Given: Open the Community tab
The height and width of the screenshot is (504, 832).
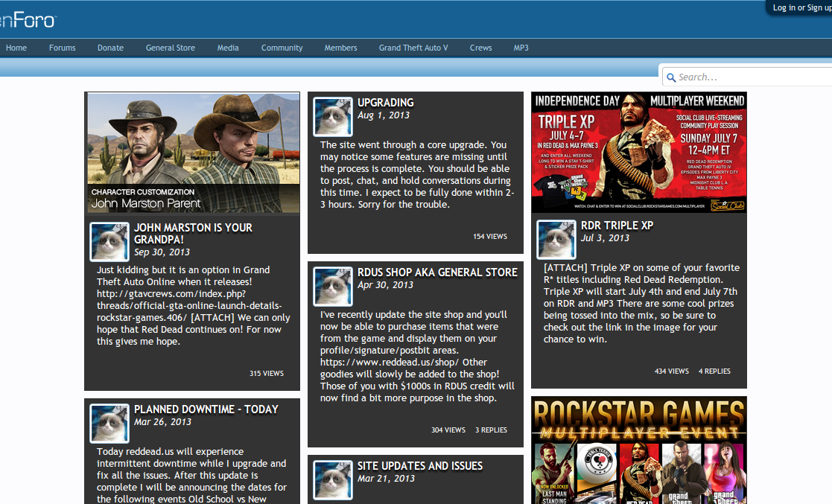Looking at the screenshot, I should [x=282, y=48].
